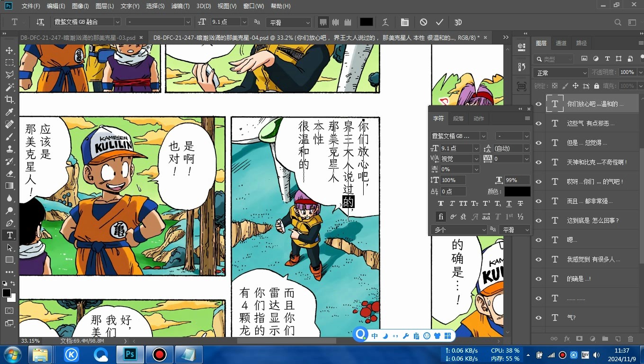Click search magnifier in options bar
Image resolution: width=644 pixels, height=364 pixels.
click(617, 22)
